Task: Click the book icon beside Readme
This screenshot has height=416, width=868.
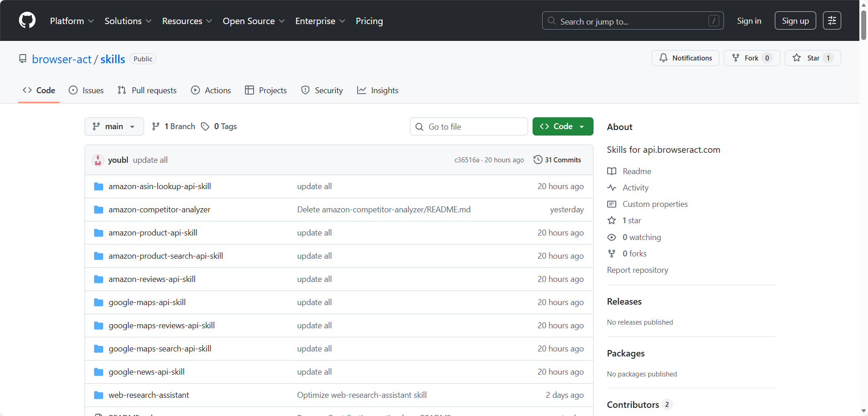Action: click(x=612, y=171)
